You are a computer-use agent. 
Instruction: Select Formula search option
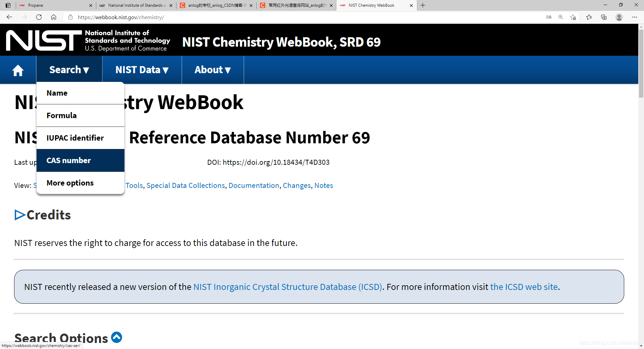tap(80, 115)
